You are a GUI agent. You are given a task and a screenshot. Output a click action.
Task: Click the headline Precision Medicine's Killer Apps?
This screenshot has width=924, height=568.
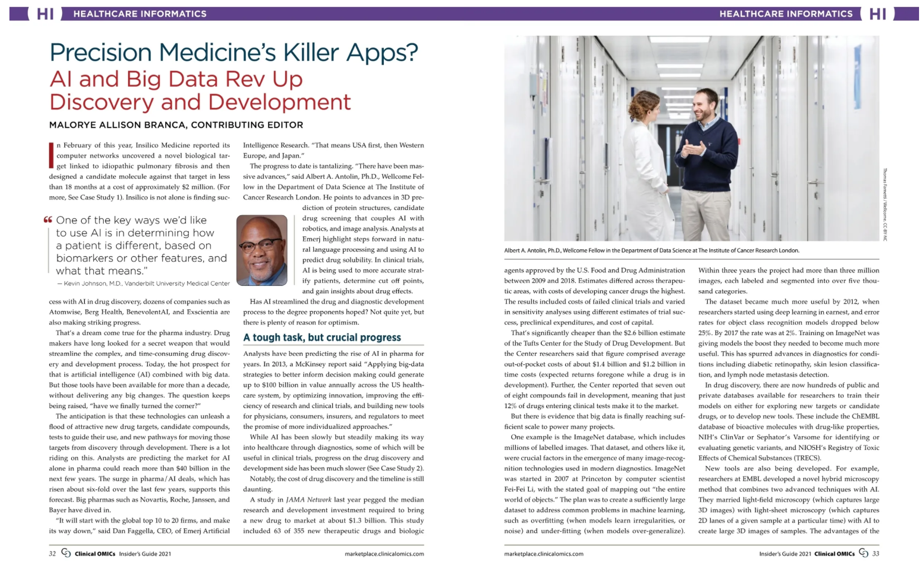(234, 53)
